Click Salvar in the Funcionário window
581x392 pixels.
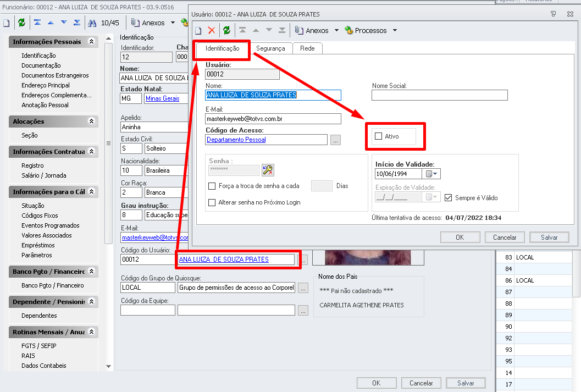[466, 383]
